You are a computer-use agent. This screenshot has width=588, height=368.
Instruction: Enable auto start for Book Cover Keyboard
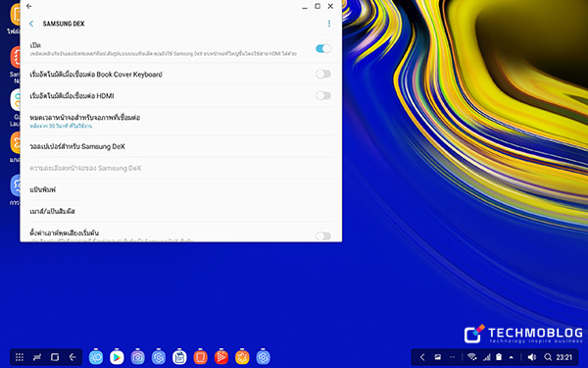322,74
